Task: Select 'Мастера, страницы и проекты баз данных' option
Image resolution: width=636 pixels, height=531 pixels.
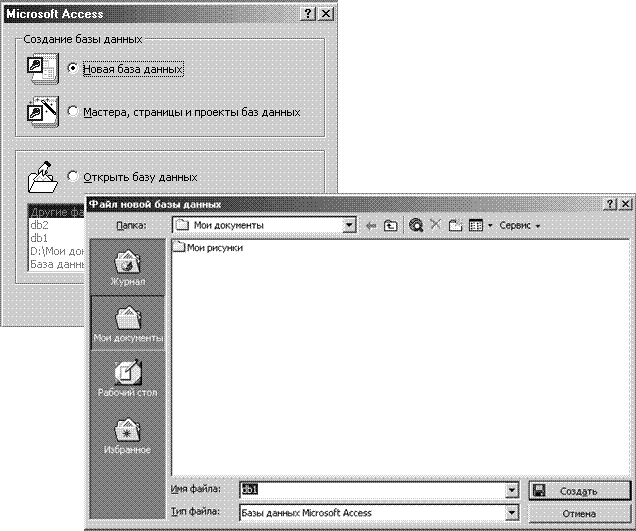Action: pyautogui.click(x=73, y=111)
